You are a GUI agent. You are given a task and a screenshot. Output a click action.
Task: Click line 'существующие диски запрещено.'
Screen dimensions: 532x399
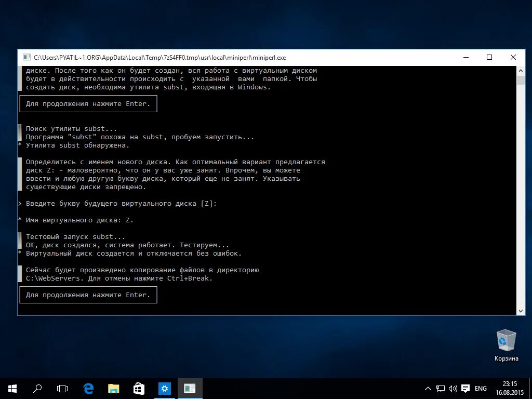coord(86,187)
